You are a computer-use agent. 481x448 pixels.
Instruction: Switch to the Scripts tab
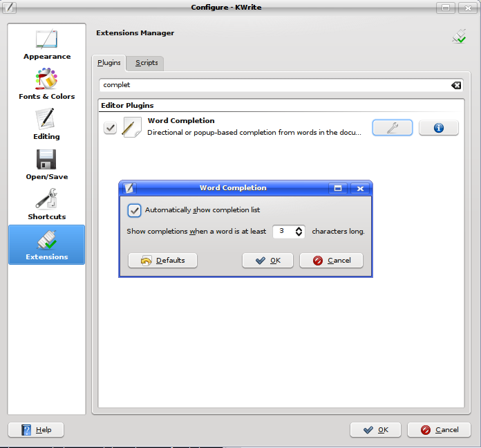click(147, 63)
